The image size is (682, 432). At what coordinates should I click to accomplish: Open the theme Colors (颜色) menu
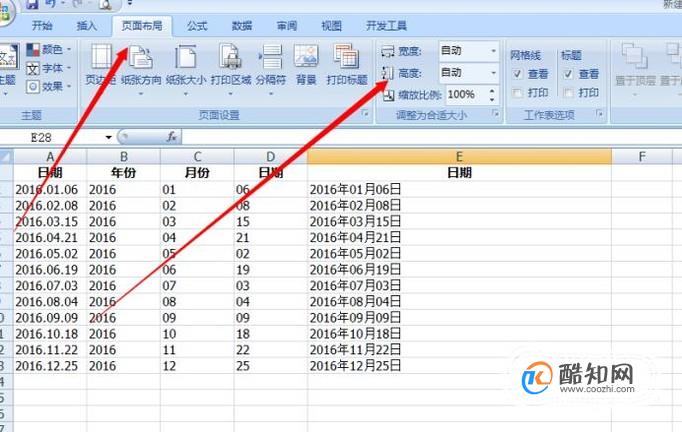[48, 49]
